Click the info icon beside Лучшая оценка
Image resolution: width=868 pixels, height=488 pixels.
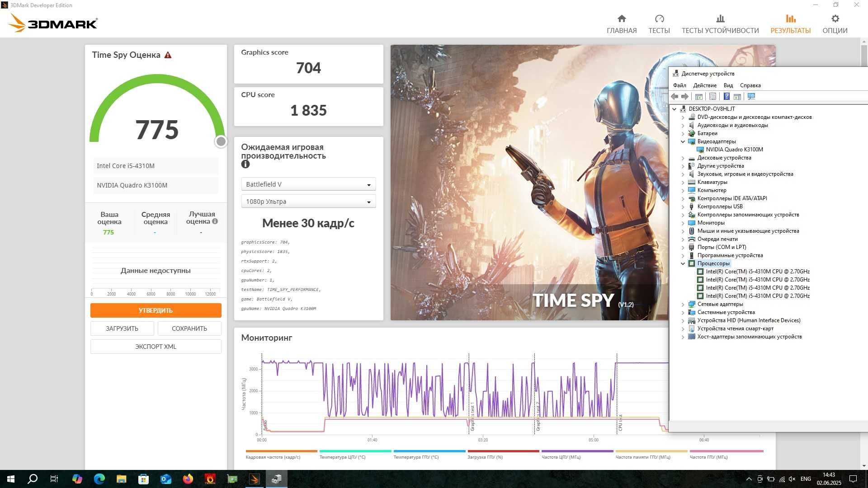[215, 221]
